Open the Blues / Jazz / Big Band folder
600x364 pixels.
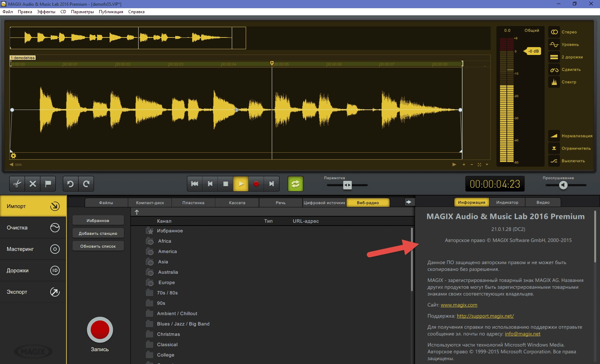click(x=183, y=324)
